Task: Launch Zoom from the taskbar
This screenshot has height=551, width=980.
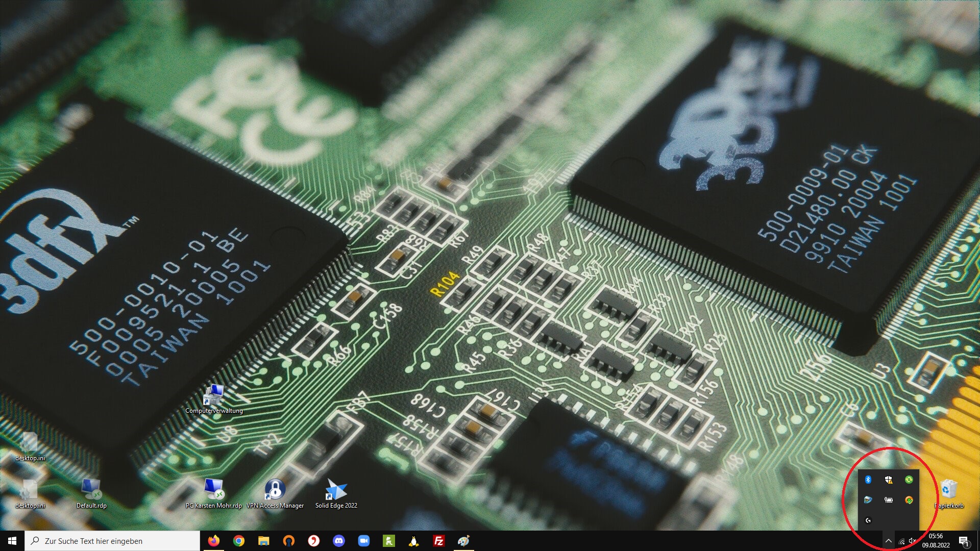Action: point(364,541)
